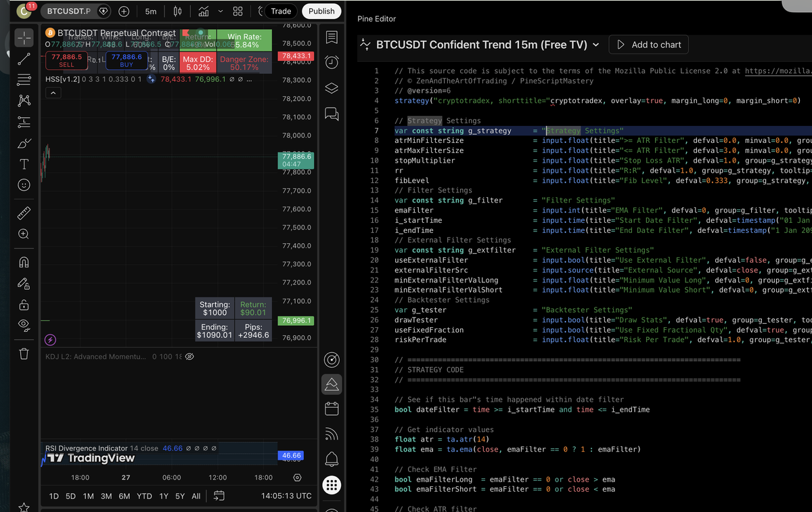Viewport: 812px width, 512px height.
Task: Click Add to chart button
Action: (649, 45)
